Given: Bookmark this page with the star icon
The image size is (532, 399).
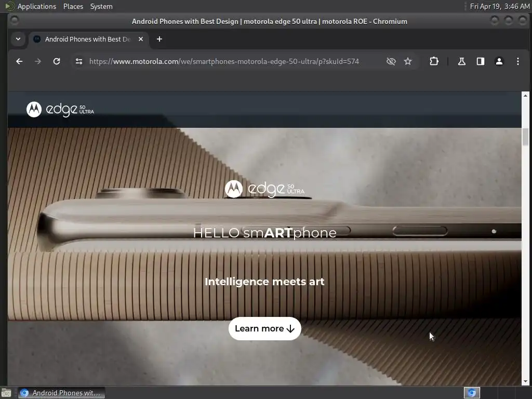Looking at the screenshot, I should 408,61.
